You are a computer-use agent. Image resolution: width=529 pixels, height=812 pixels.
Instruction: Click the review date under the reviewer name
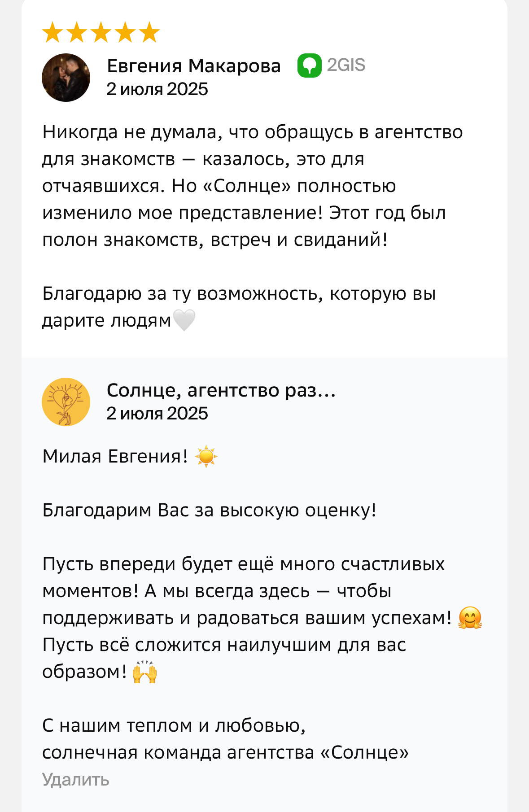pyautogui.click(x=157, y=89)
